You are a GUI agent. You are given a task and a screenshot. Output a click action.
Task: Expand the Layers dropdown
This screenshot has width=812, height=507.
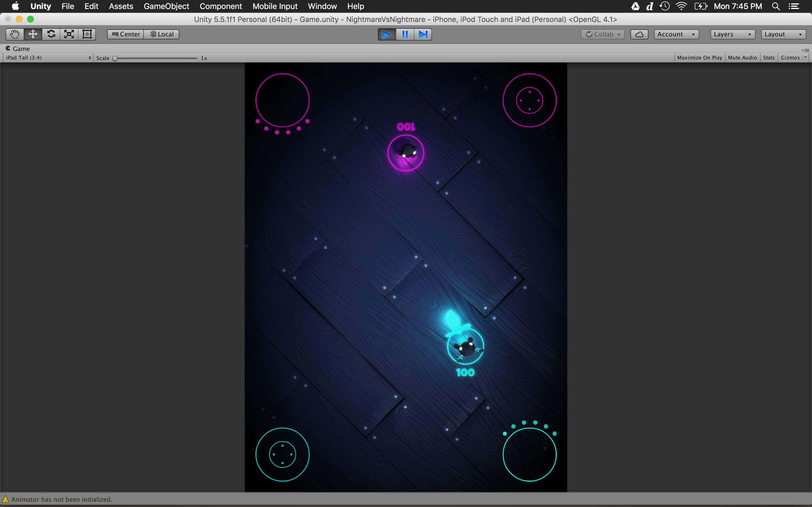coord(732,34)
